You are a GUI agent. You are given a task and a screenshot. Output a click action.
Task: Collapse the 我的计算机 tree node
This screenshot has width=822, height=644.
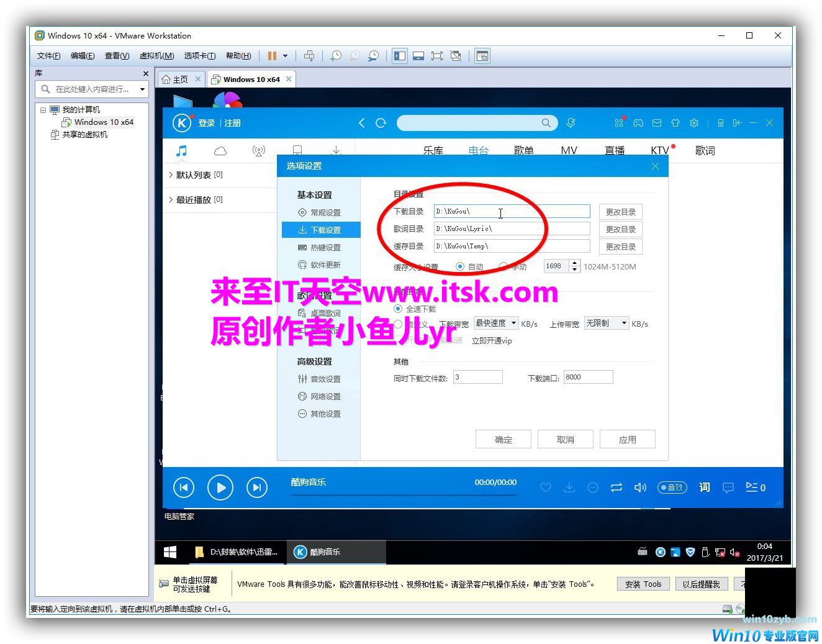(43, 110)
